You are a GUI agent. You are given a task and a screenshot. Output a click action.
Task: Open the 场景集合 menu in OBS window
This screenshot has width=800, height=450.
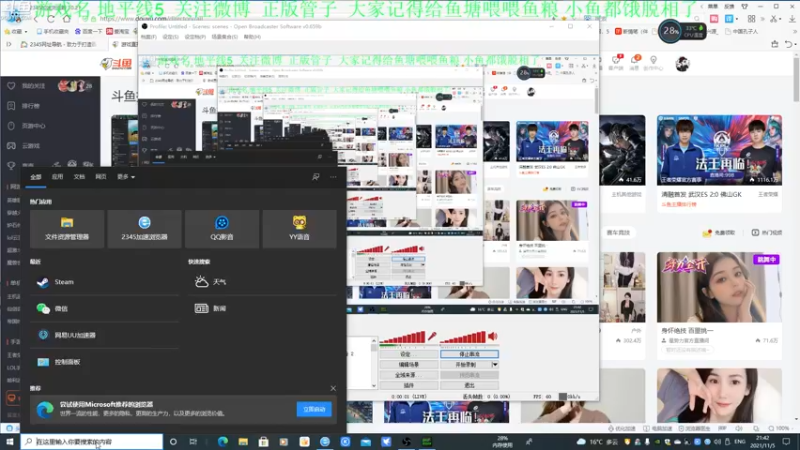click(x=224, y=37)
